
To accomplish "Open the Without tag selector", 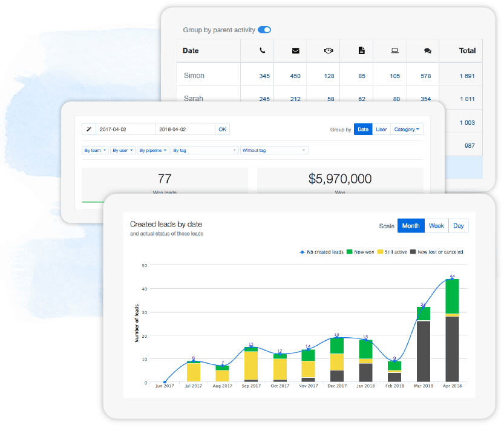I will click(274, 150).
